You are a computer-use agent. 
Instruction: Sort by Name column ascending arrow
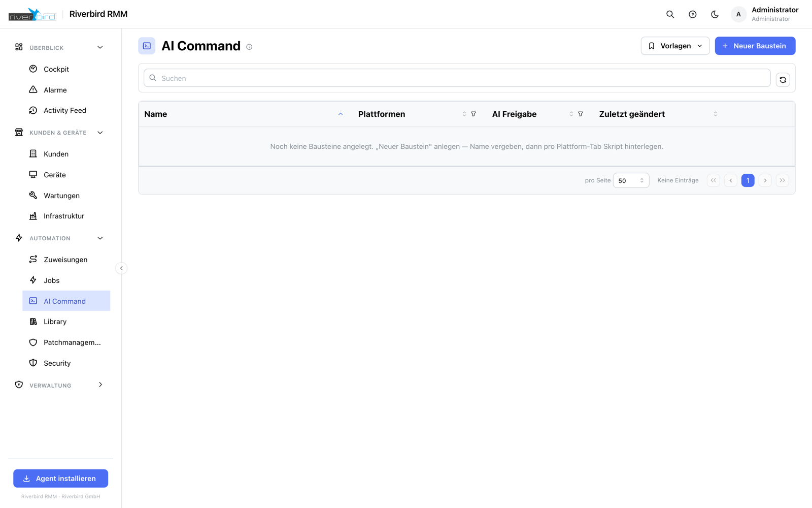[x=341, y=114]
